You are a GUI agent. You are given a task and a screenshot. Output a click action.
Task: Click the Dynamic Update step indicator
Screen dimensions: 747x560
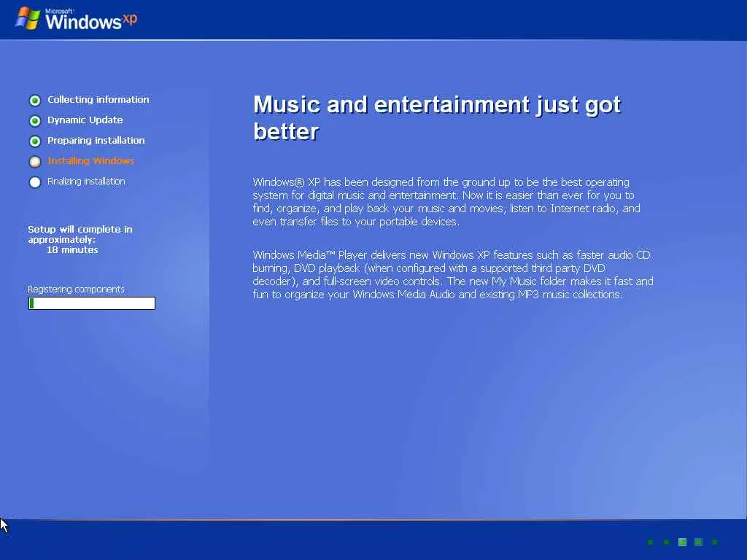point(35,121)
